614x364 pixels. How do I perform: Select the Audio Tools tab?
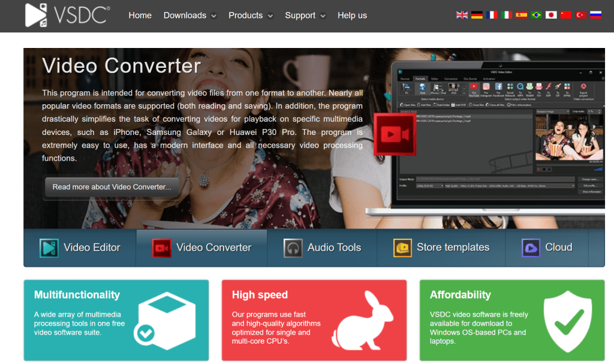tap(323, 248)
